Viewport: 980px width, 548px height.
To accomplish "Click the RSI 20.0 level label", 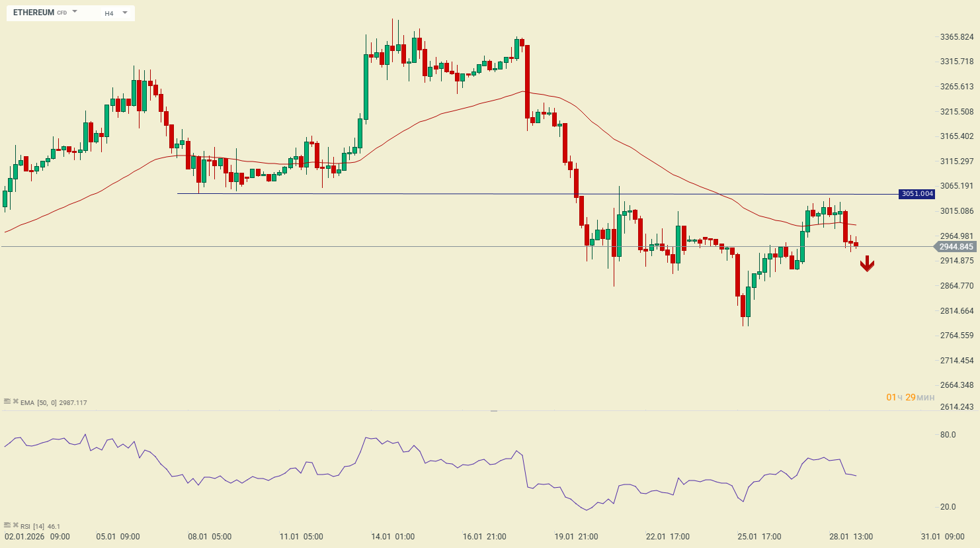I will coord(948,507).
